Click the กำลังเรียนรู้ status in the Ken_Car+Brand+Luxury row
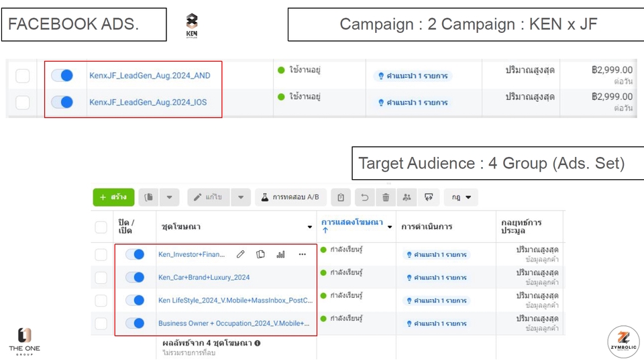 [x=341, y=272]
